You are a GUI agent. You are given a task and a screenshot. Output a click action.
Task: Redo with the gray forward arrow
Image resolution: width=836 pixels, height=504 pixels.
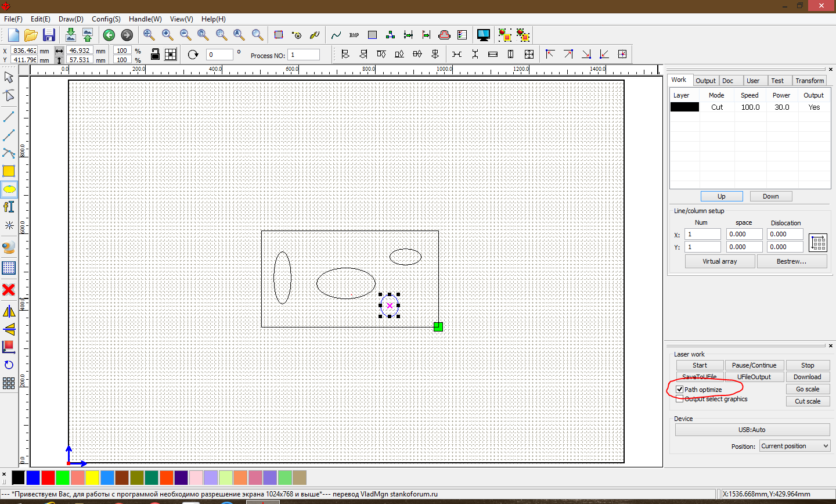[127, 35]
